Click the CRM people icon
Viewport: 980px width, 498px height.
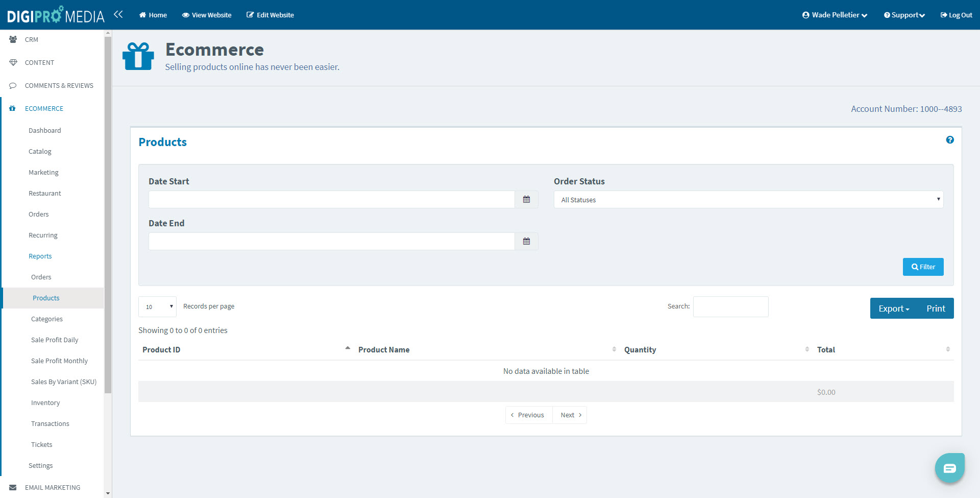pyautogui.click(x=13, y=39)
